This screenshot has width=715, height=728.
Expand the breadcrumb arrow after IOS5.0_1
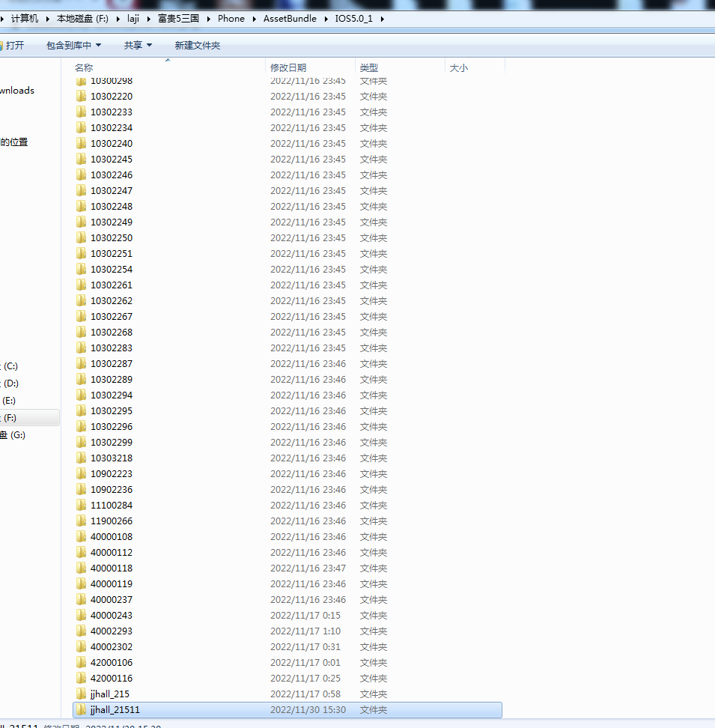(x=382, y=19)
